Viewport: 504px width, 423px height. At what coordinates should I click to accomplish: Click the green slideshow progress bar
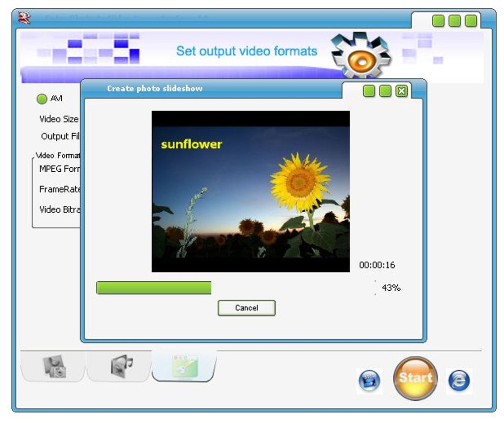(154, 288)
